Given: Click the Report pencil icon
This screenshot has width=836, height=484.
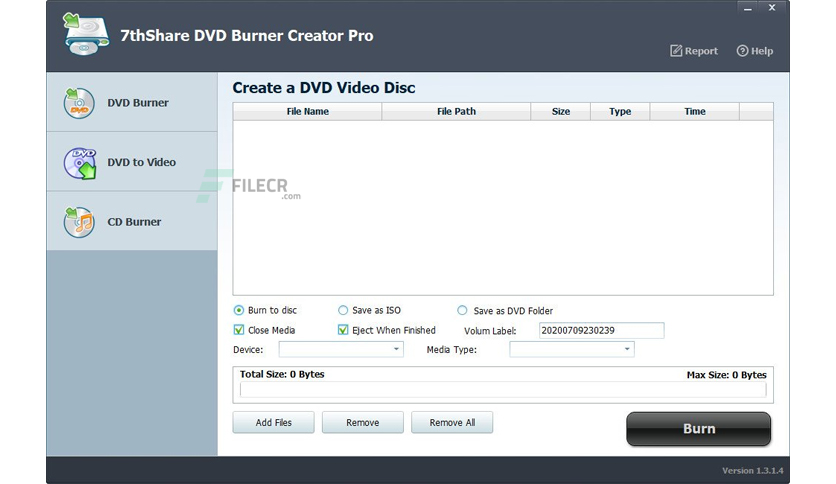Looking at the screenshot, I should click(676, 51).
